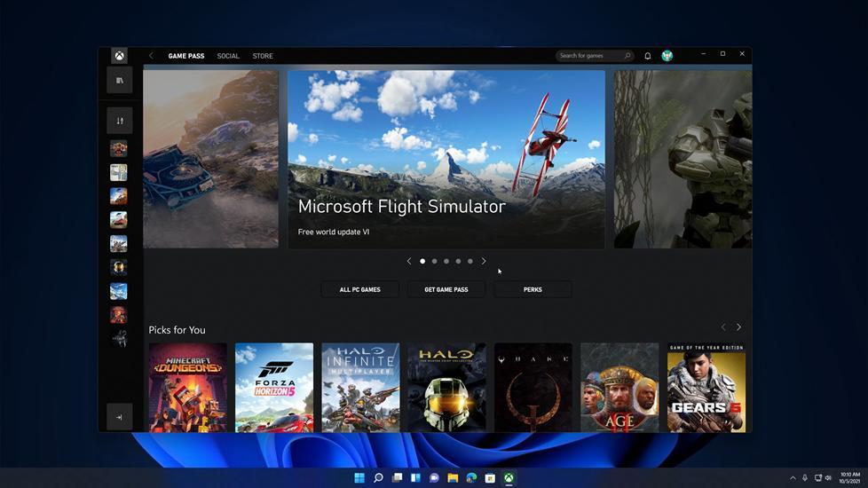Expand the sidebar with the bottom arrow icon
Viewport: 868px width, 488px height.
pos(119,417)
